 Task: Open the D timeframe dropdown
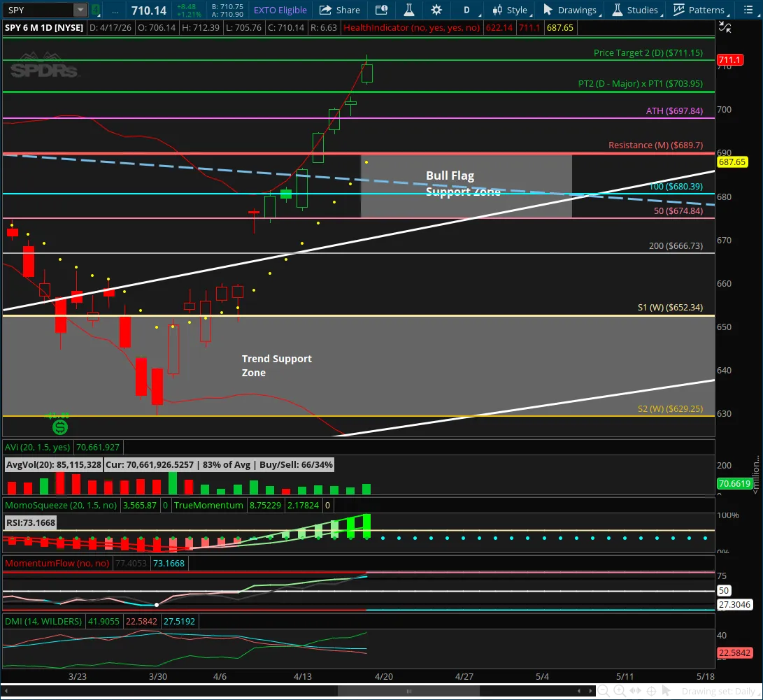click(468, 10)
